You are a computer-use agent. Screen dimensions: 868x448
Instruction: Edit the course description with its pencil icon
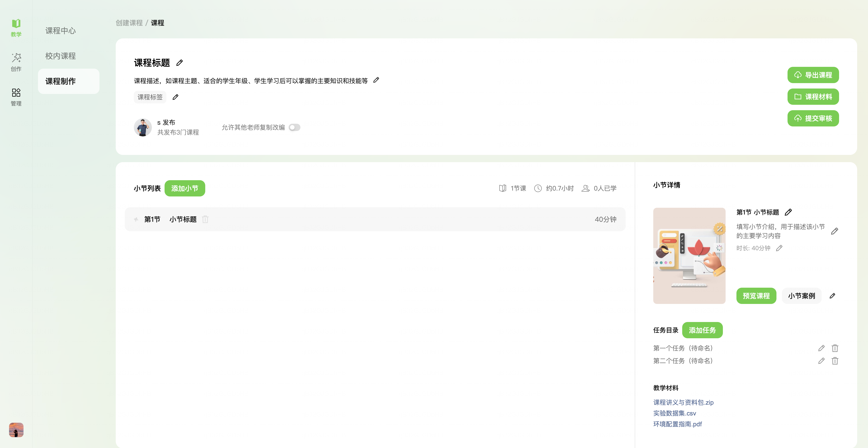[x=376, y=80]
